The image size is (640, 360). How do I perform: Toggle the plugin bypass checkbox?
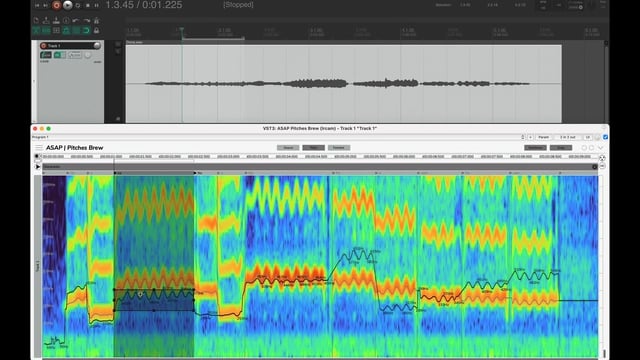pyautogui.click(x=605, y=137)
